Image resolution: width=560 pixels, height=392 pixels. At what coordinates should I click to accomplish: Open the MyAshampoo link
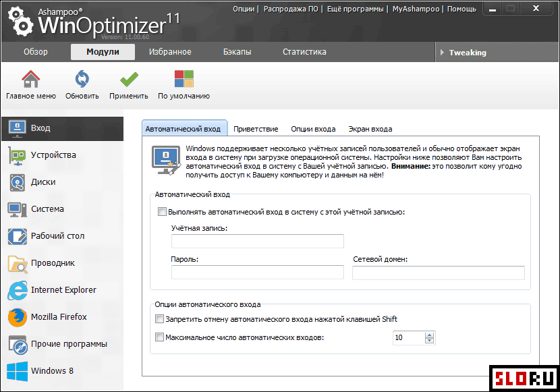point(416,9)
